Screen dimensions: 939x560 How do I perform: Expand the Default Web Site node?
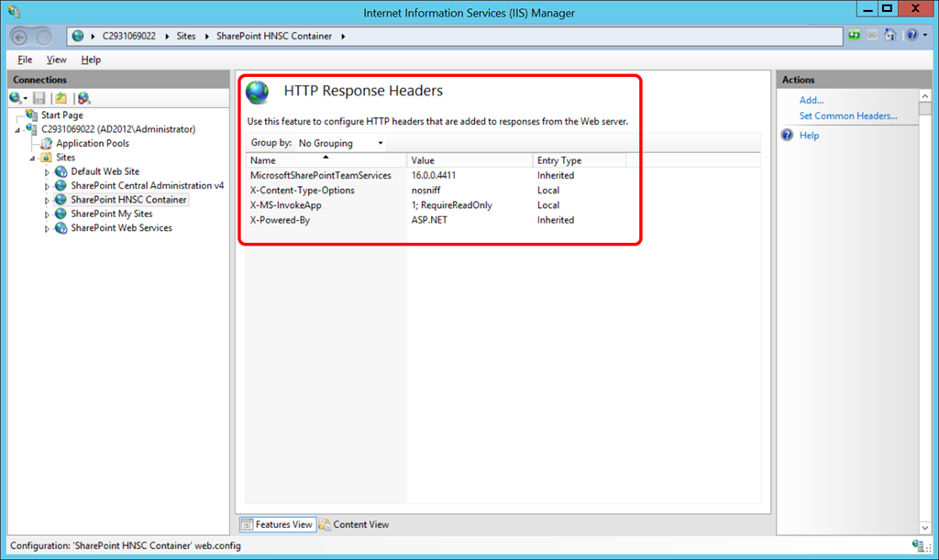(48, 172)
